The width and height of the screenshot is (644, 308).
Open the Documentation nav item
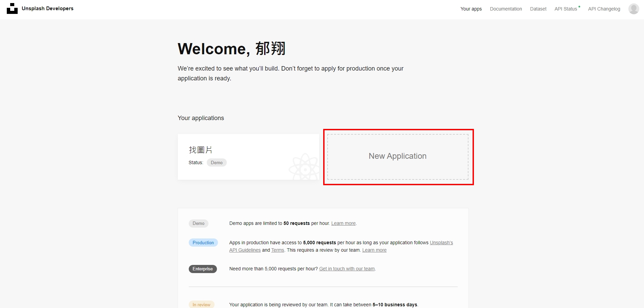click(x=506, y=9)
